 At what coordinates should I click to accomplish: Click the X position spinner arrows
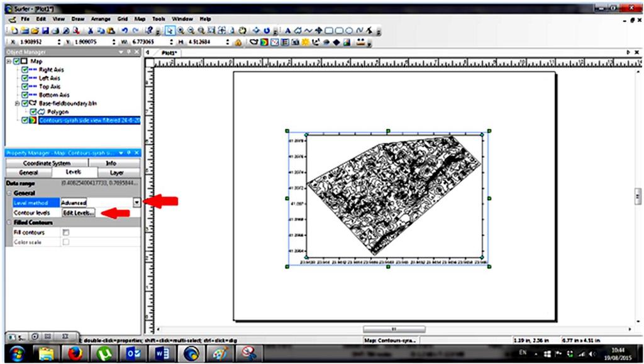59,42
